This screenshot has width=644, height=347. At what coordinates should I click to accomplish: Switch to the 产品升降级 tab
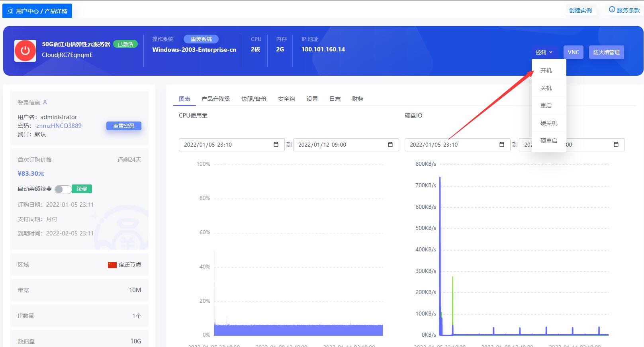(216, 99)
